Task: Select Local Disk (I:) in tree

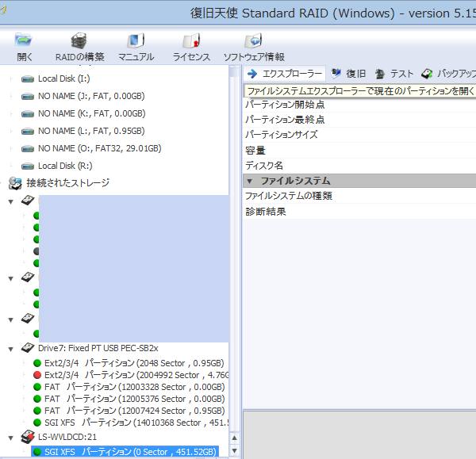Action: pos(63,78)
